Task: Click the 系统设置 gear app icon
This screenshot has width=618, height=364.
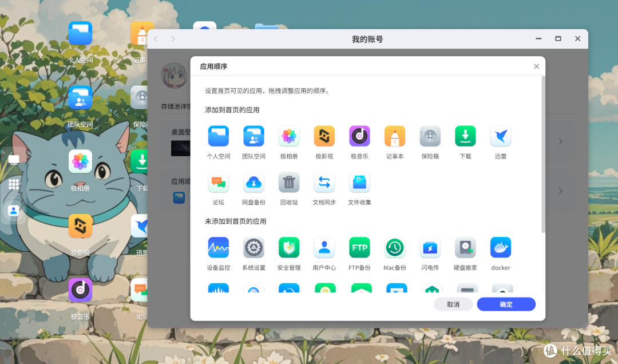Action: click(x=253, y=248)
